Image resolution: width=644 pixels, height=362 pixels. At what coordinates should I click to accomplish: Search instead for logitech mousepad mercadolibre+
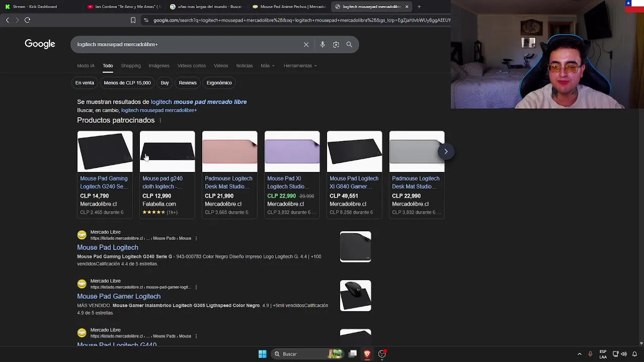click(x=159, y=110)
